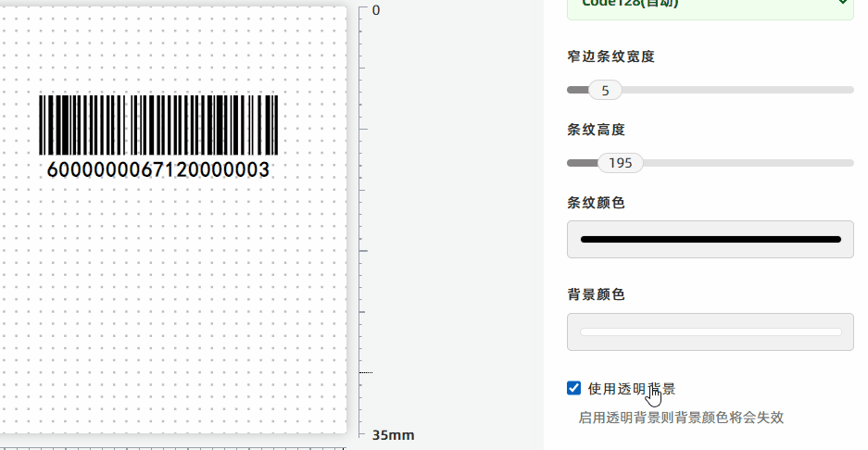Click the 背景颜色 section label

click(596, 294)
